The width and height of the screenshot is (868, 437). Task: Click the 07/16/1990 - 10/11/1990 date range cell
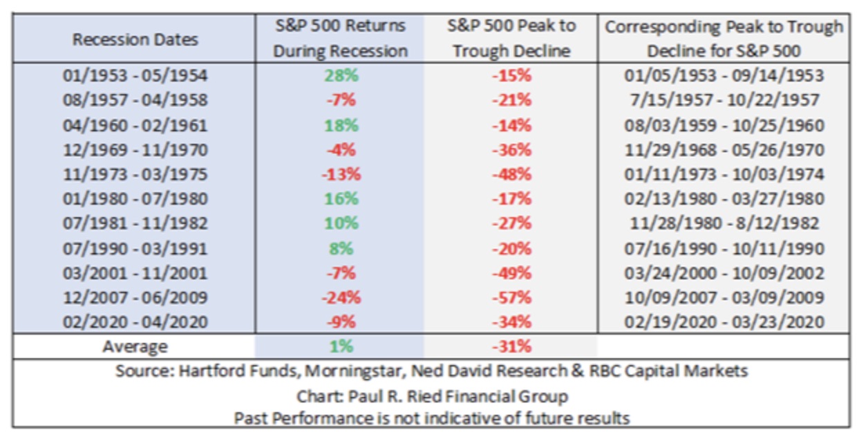pyautogui.click(x=724, y=248)
